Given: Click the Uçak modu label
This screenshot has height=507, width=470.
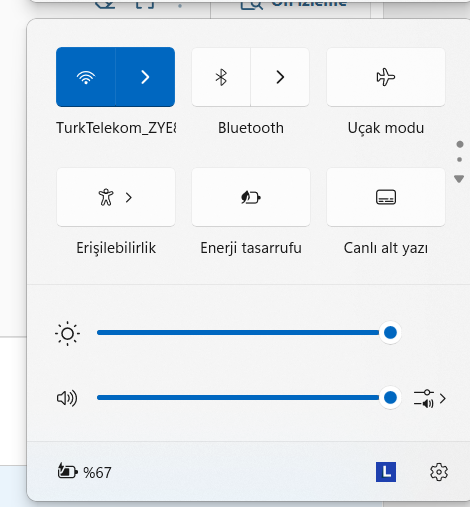Looking at the screenshot, I should (x=386, y=128).
